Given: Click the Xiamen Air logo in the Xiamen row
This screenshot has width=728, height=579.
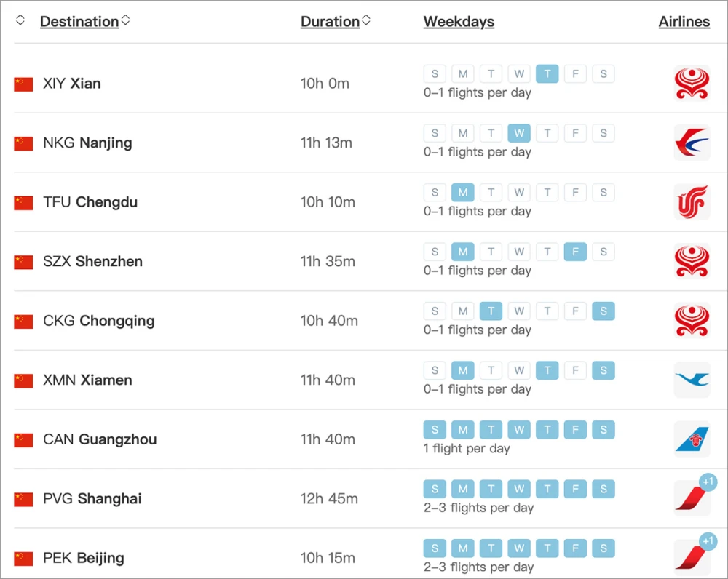Looking at the screenshot, I should 692,380.
